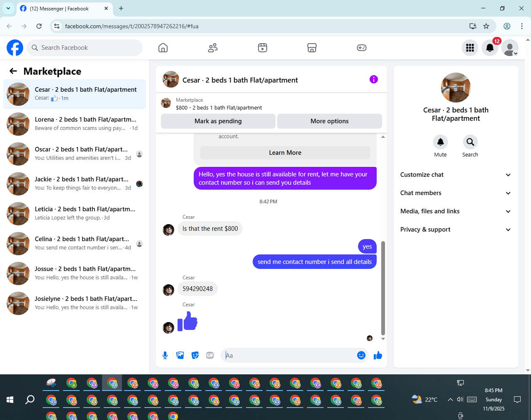This screenshot has height=420, width=531.
Task: Click Mark as pending button
Action: pos(218,121)
